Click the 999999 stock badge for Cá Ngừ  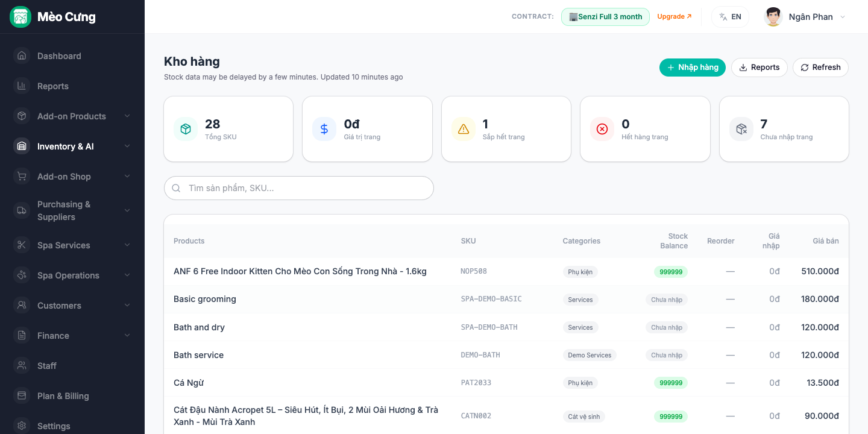[x=671, y=383]
